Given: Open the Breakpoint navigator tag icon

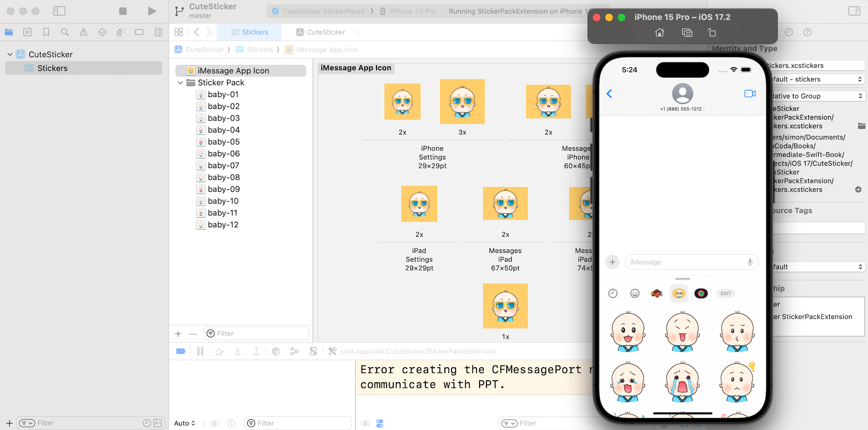Looking at the screenshot, I should [x=139, y=32].
